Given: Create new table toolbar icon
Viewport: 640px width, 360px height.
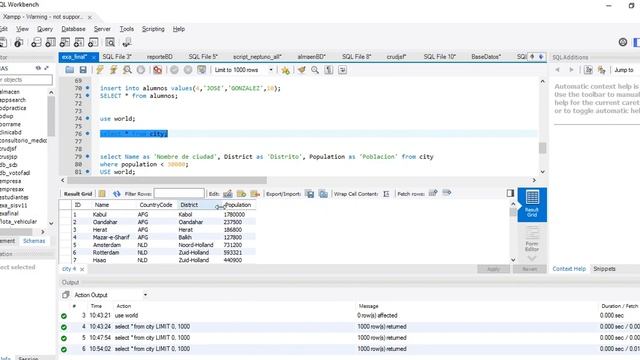Looking at the screenshot, I should click(x=51, y=42).
